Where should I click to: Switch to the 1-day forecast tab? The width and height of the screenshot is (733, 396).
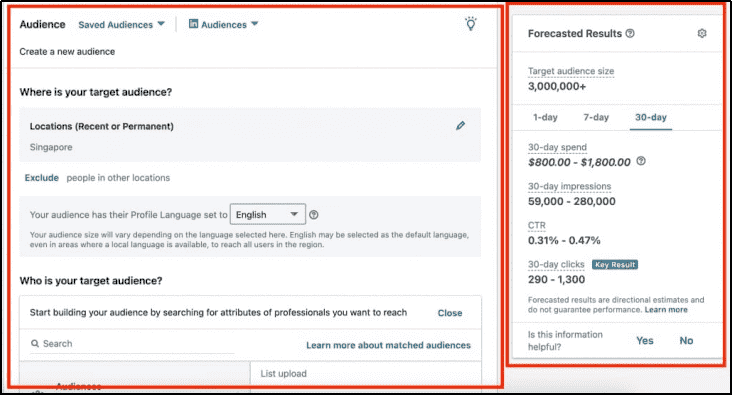[545, 117]
